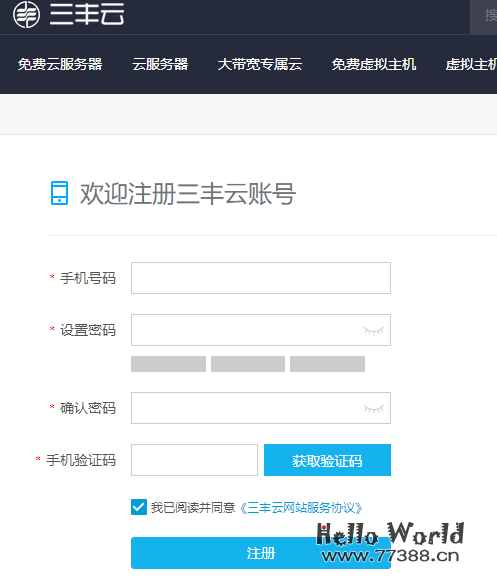Show password in the 确认密码 field
The image size is (497, 586).
click(x=374, y=409)
